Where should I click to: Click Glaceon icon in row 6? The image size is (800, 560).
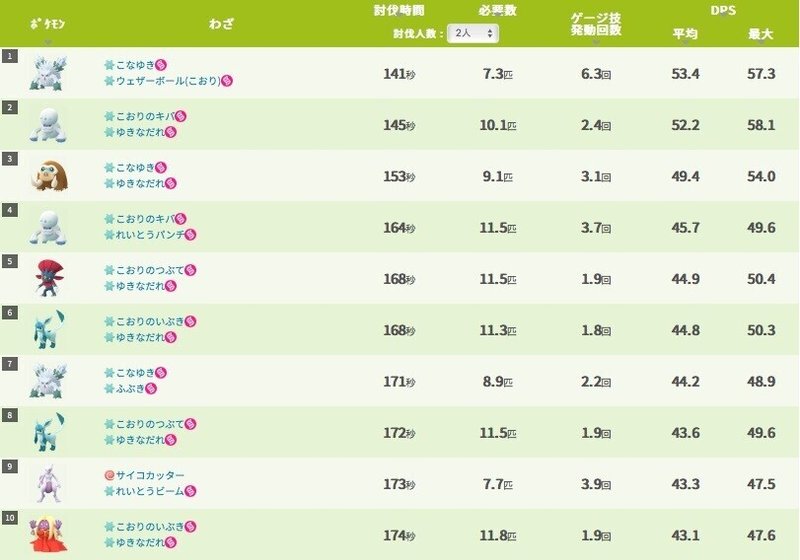(x=49, y=329)
